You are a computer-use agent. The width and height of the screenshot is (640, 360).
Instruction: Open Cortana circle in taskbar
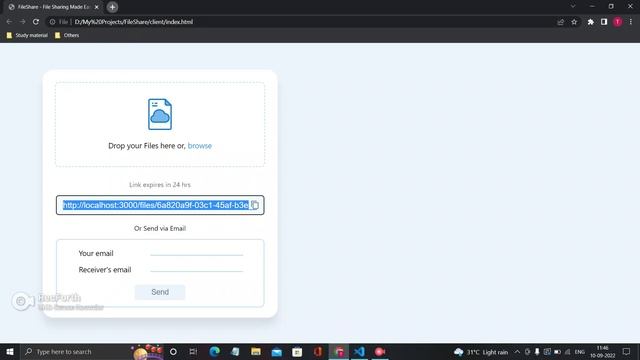[173, 351]
